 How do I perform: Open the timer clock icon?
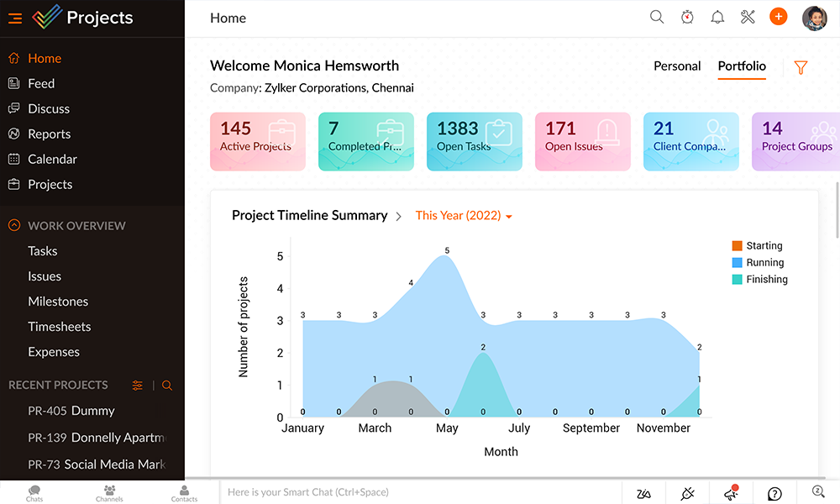point(687,16)
